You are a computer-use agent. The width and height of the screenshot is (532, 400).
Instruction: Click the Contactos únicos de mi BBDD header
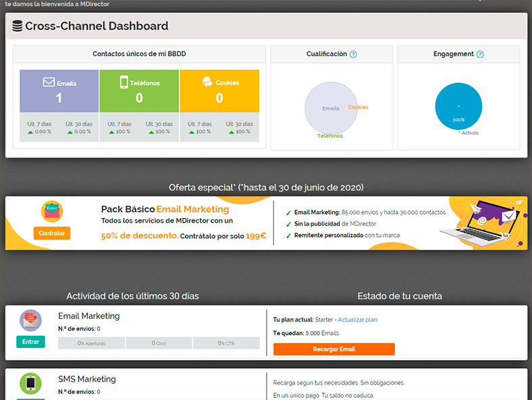[x=139, y=54]
